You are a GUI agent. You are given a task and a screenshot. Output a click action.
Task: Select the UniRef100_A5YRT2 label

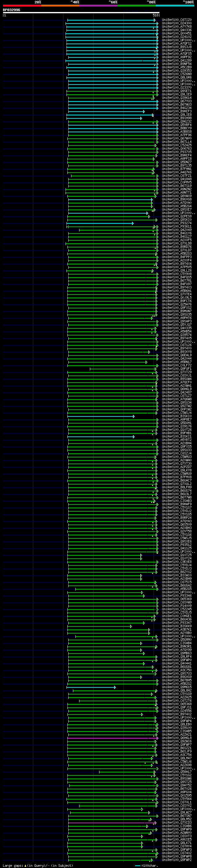click(176, 440)
